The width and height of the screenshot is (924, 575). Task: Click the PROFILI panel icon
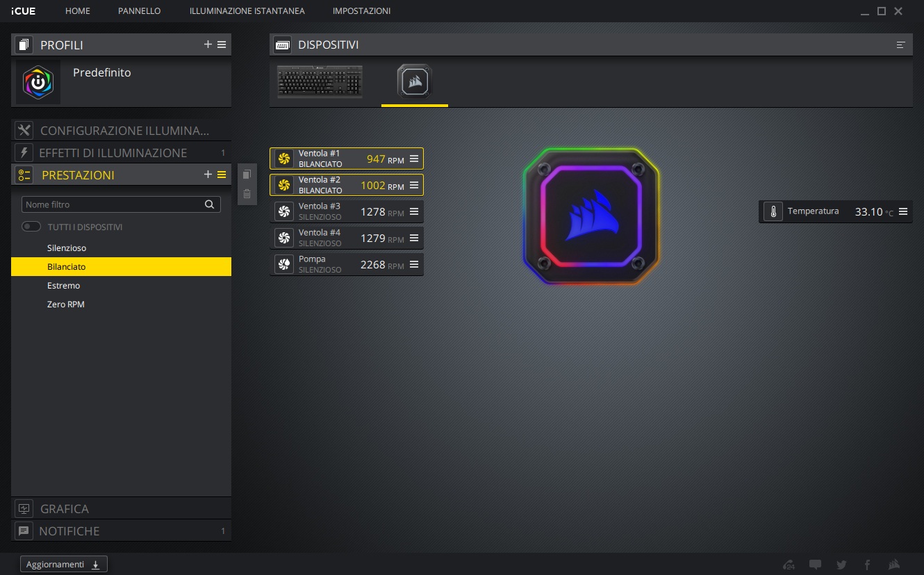pos(24,45)
